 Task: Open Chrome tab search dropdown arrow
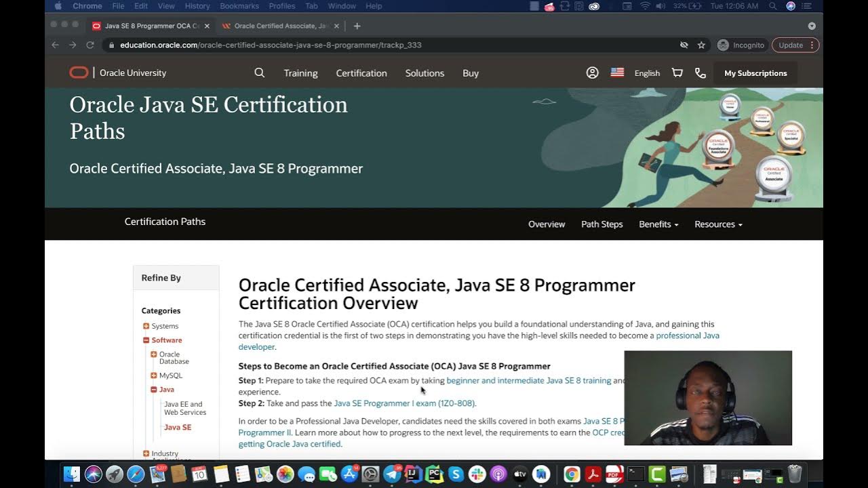(x=812, y=26)
